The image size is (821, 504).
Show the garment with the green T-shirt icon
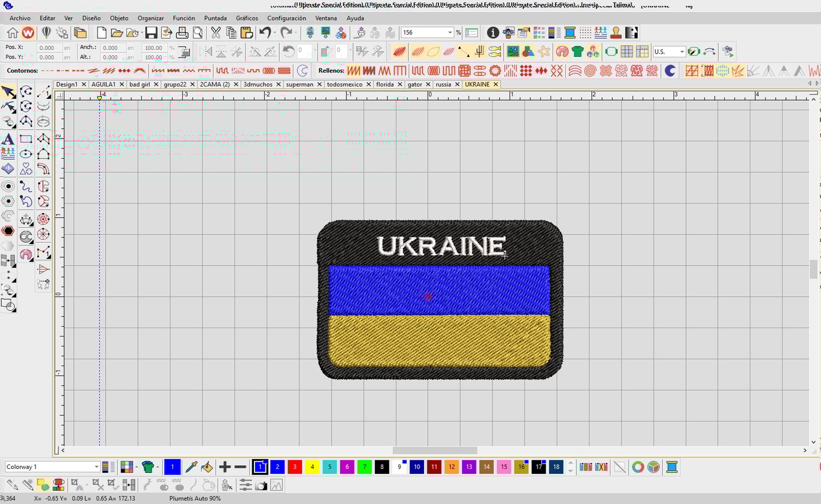(x=578, y=52)
